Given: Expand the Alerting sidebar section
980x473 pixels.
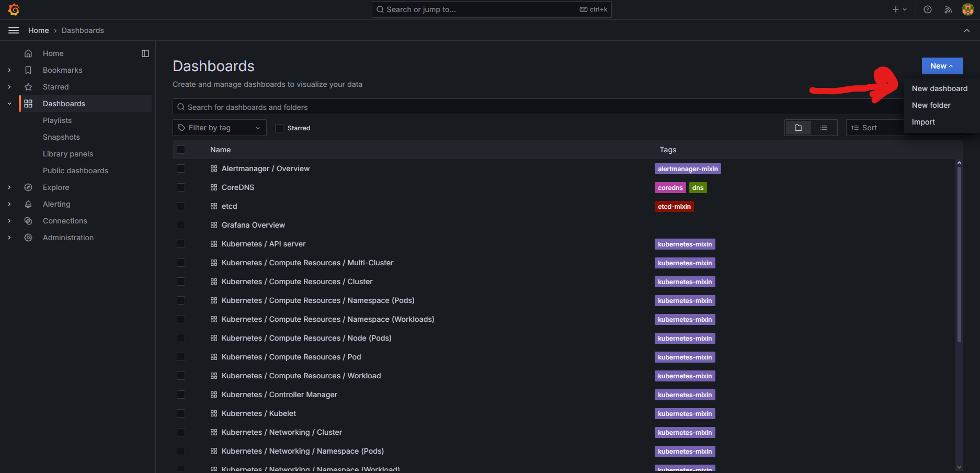Looking at the screenshot, I should [x=9, y=204].
